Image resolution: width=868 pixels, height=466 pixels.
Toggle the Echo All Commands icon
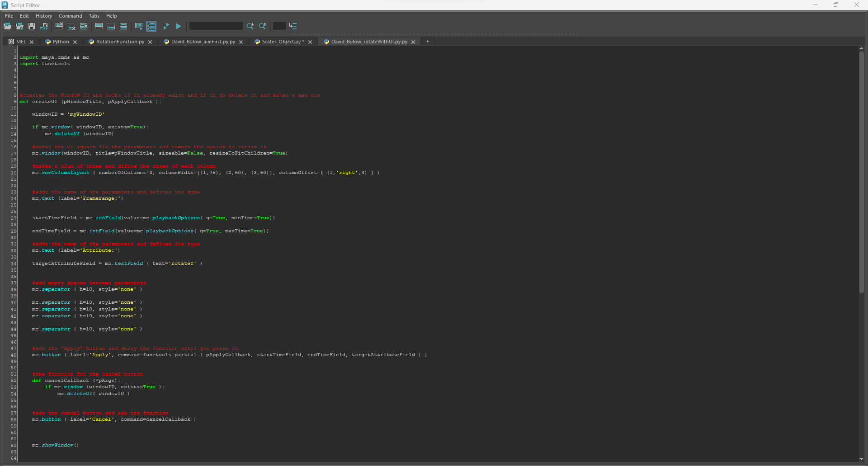[x=139, y=26]
